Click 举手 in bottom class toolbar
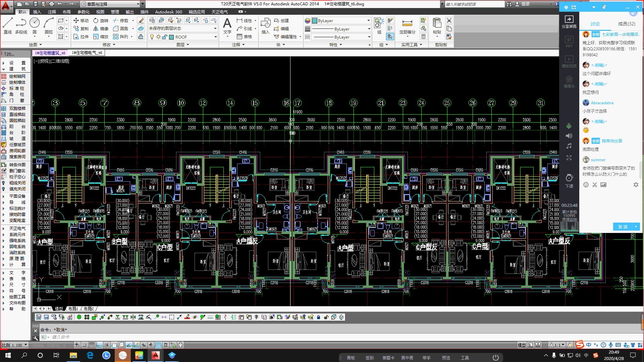Viewport: 644px width, 362px height. [426, 358]
